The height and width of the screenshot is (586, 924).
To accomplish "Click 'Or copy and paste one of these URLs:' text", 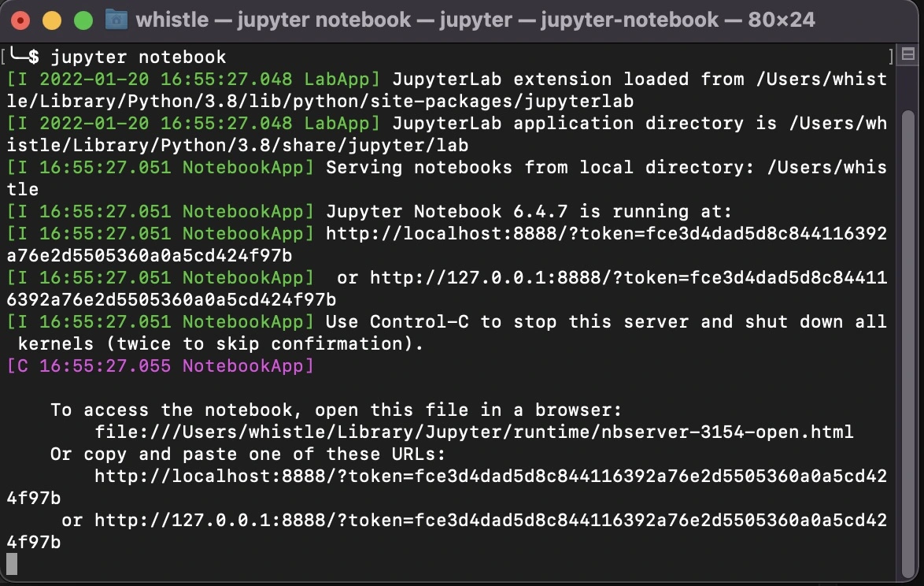I will 248,454.
